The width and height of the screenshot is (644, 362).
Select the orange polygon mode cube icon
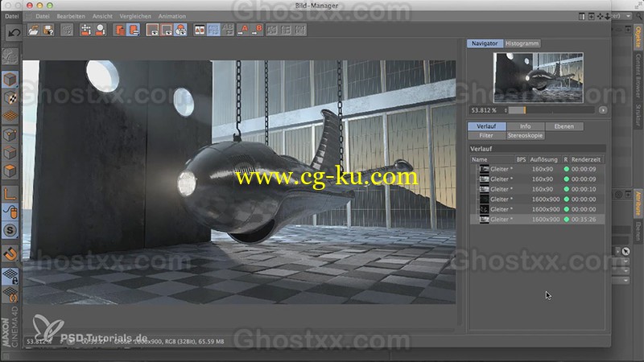point(10,171)
